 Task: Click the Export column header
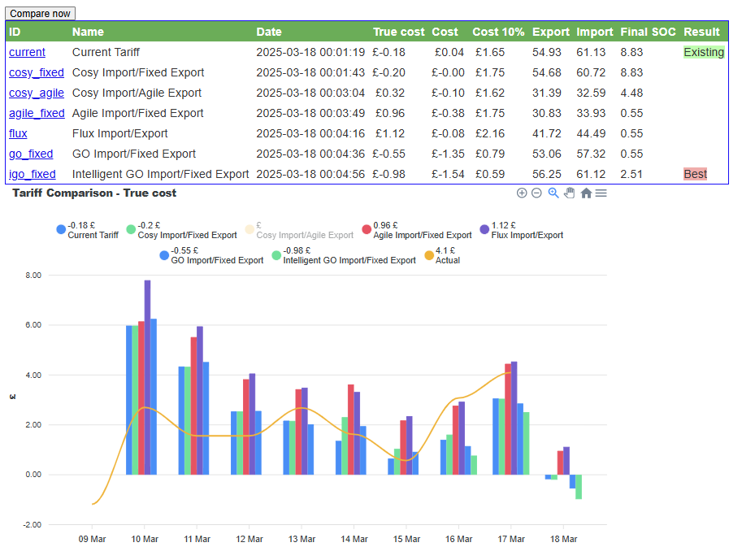point(551,32)
